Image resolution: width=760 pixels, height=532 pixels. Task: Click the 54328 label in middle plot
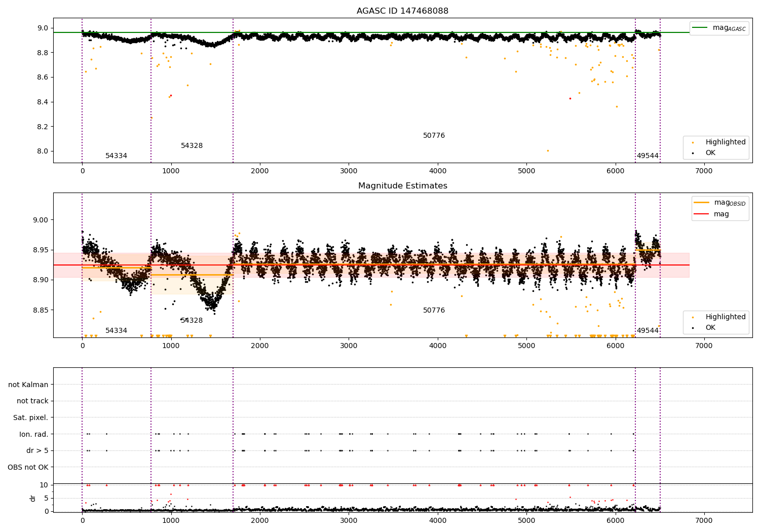pyautogui.click(x=192, y=321)
